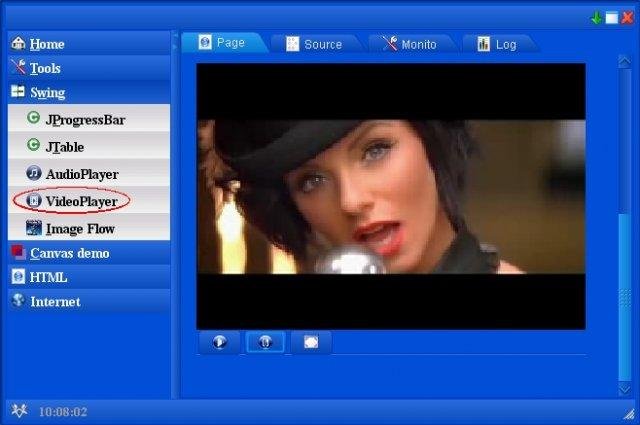Open the Image Flow demo
This screenshot has height=425, width=640.
tap(79, 229)
